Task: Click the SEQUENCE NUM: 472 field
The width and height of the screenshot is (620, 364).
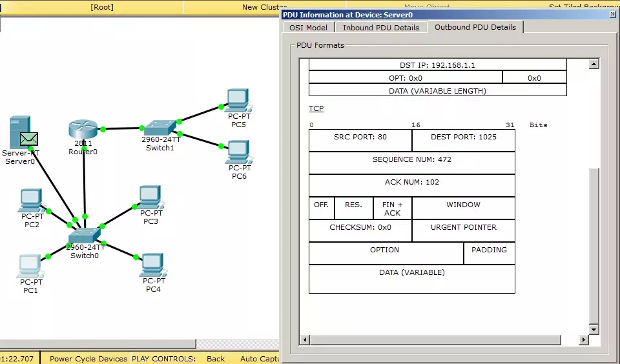Action: click(411, 163)
